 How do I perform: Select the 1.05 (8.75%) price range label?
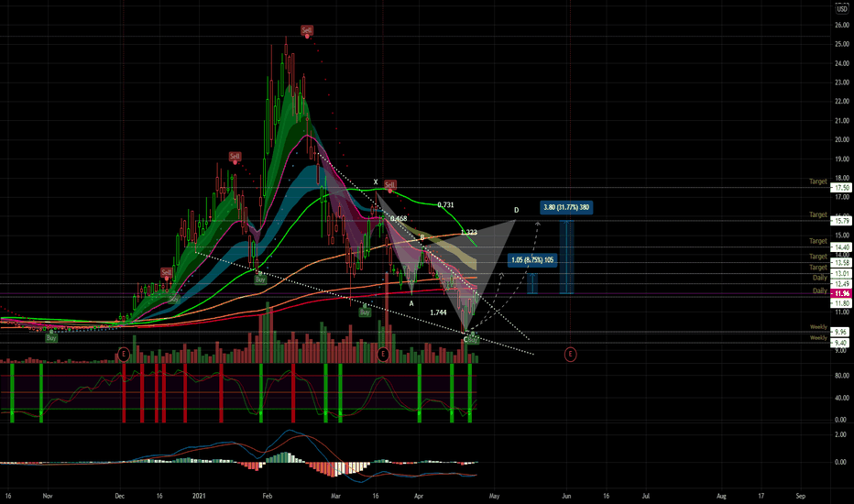coord(532,260)
